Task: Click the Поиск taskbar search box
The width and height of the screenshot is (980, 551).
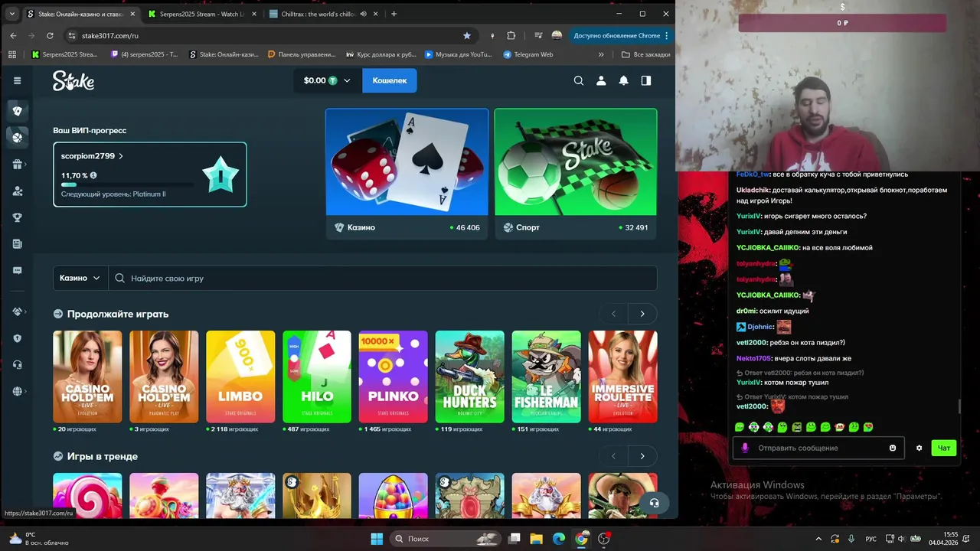Action: (x=445, y=539)
